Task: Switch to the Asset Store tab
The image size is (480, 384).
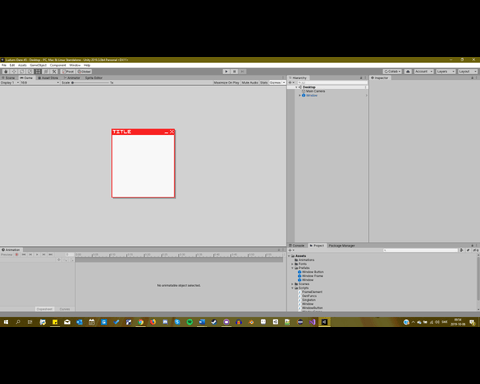Action: [48, 78]
